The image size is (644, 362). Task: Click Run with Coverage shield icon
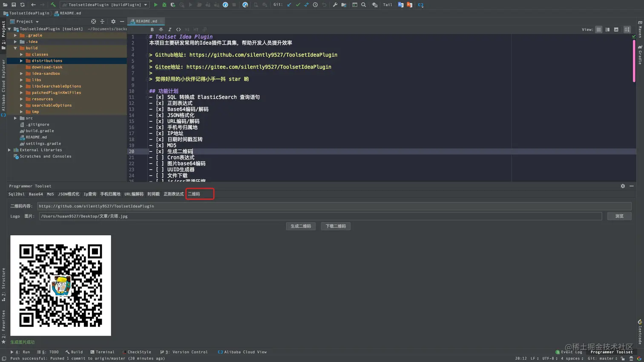click(x=173, y=5)
